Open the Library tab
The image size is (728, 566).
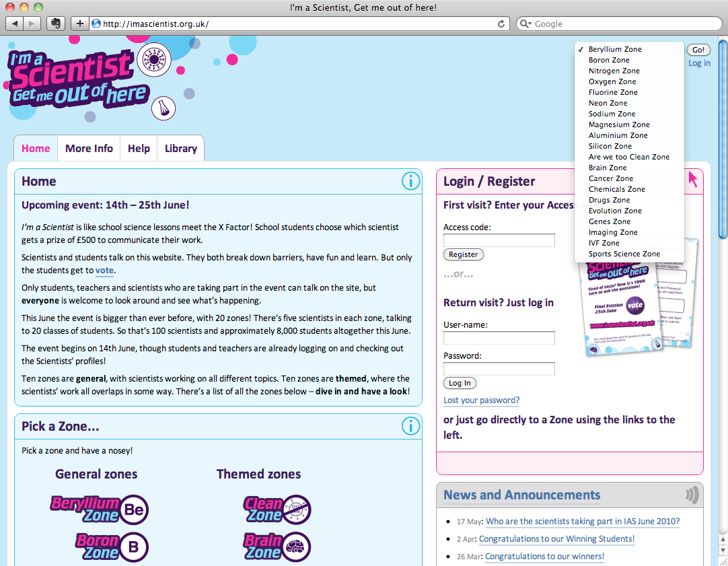pos(180,148)
